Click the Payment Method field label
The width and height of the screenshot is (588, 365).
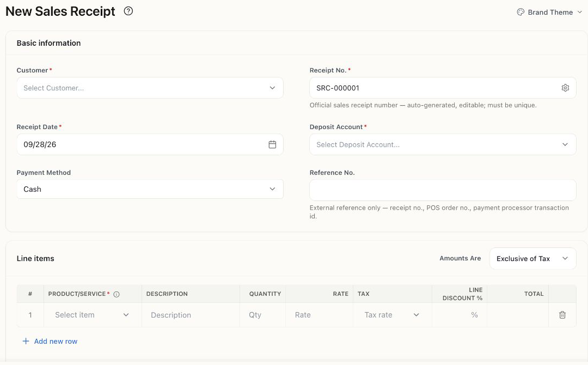[44, 173]
